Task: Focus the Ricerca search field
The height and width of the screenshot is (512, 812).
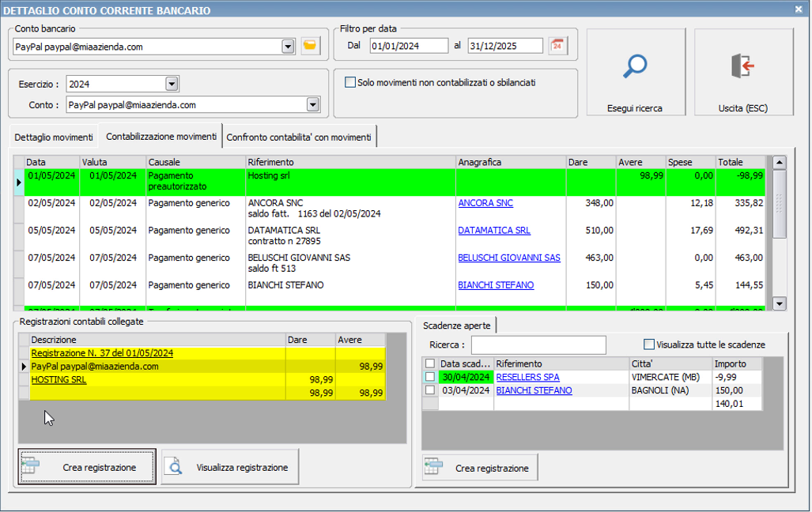Action: click(x=538, y=344)
